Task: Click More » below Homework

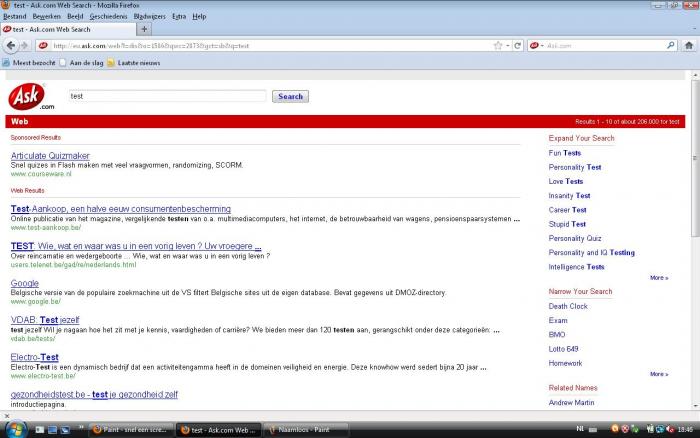Action: point(659,374)
